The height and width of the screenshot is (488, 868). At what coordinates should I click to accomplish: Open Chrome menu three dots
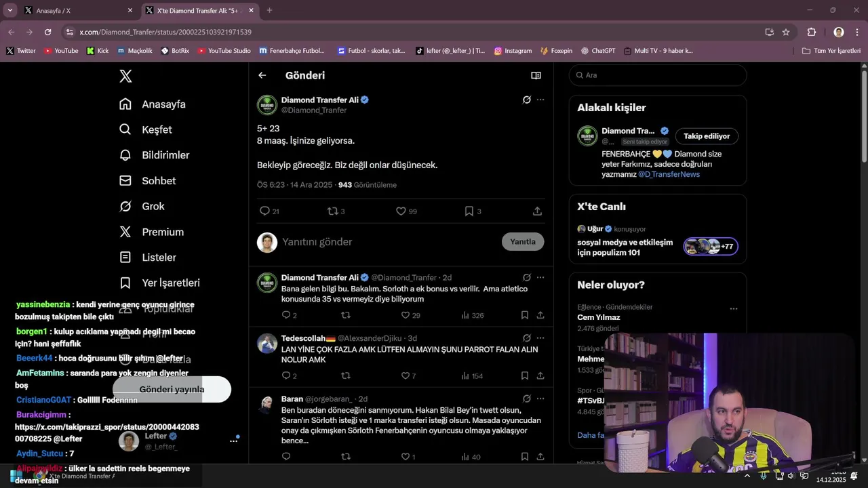[x=857, y=32]
